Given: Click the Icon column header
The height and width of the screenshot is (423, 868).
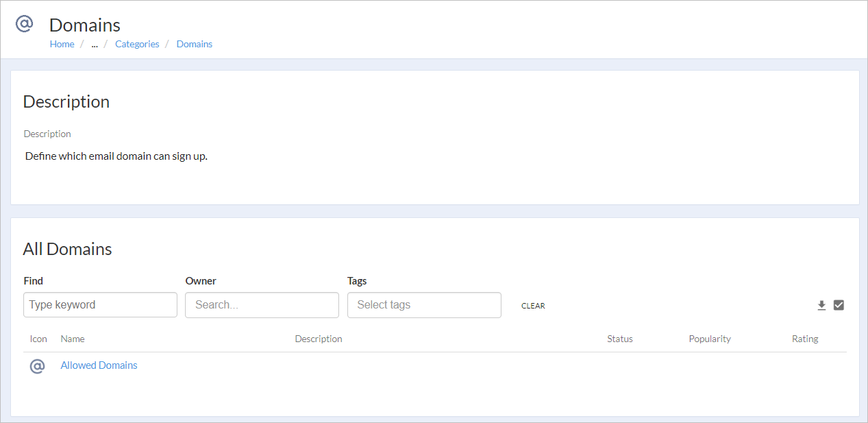Looking at the screenshot, I should pos(38,339).
